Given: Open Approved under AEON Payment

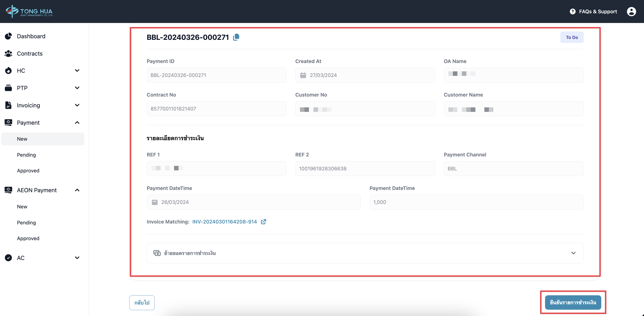Looking at the screenshot, I should coord(28,238).
